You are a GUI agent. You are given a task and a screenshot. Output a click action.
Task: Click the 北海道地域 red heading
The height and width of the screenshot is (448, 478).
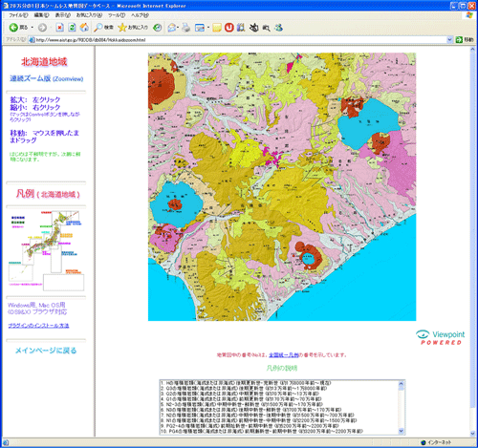point(44,61)
